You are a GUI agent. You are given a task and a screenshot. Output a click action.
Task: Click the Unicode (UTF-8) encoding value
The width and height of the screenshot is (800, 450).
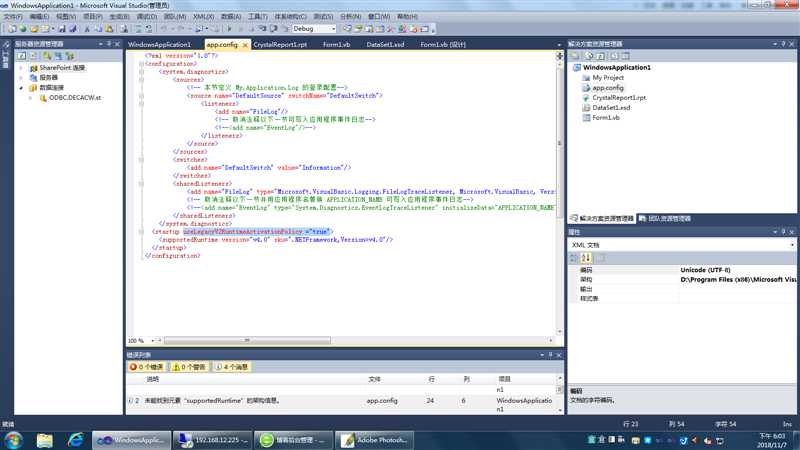pyautogui.click(x=705, y=270)
